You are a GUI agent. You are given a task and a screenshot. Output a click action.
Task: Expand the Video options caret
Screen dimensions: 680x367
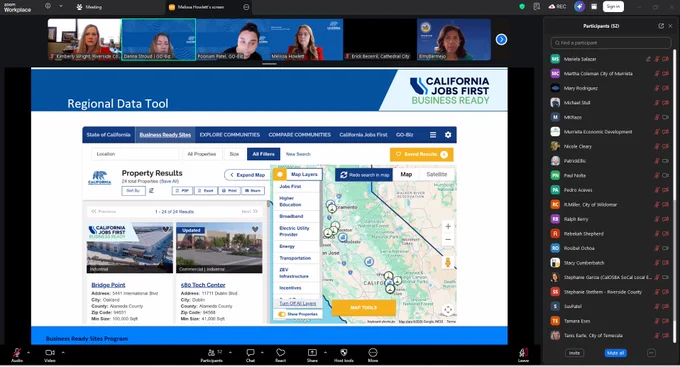(63, 352)
